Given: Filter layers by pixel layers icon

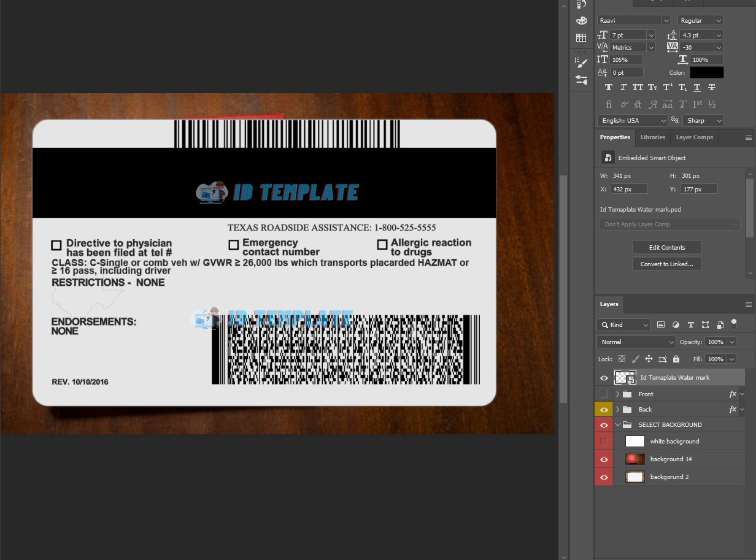Looking at the screenshot, I should [x=661, y=325].
